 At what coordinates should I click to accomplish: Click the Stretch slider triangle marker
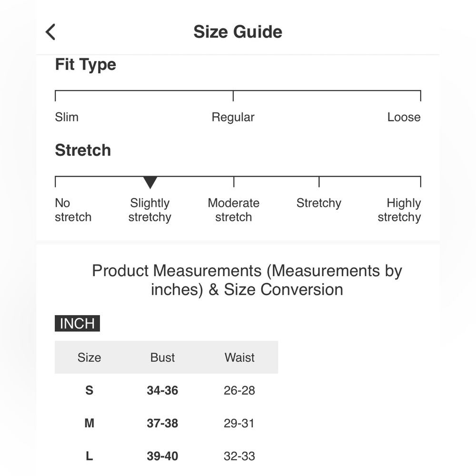point(150,182)
